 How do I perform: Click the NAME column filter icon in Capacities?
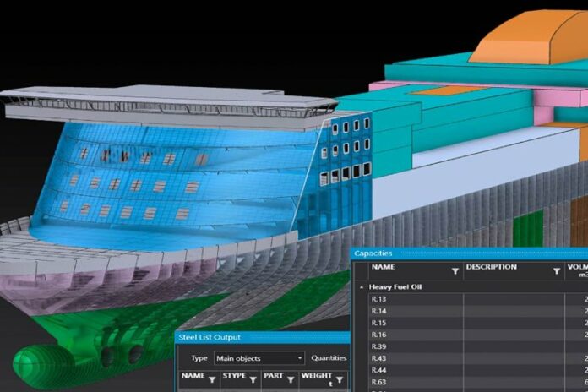(x=455, y=271)
